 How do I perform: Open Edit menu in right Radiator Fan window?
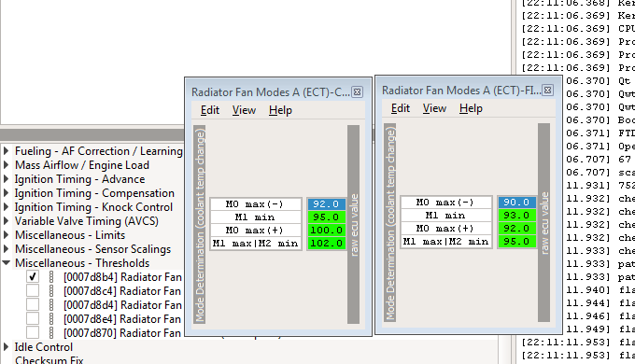click(x=401, y=108)
